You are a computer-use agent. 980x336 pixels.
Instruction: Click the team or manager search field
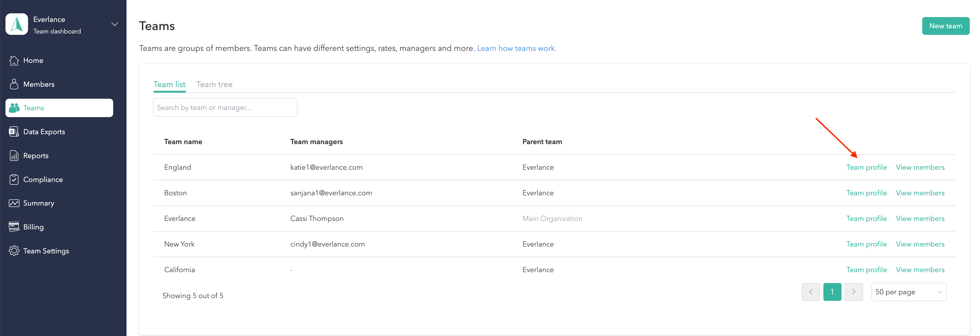coord(225,108)
